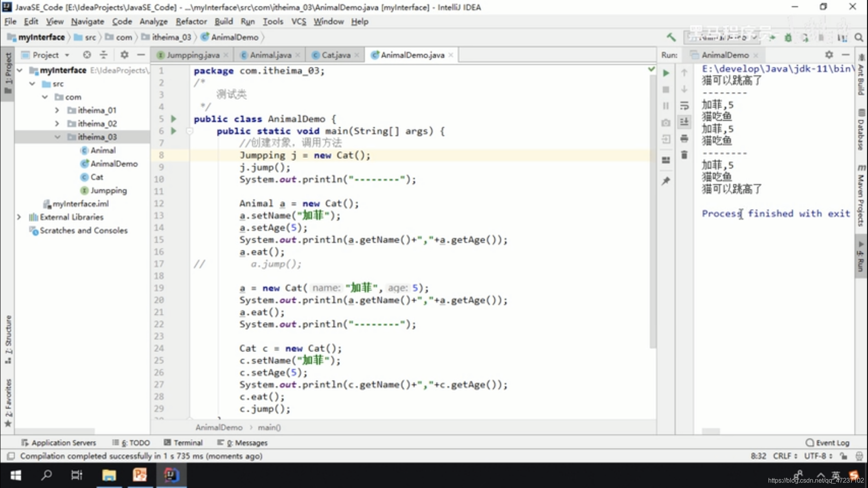Close the Animal.java tab
The height and width of the screenshot is (488, 868).
(298, 55)
